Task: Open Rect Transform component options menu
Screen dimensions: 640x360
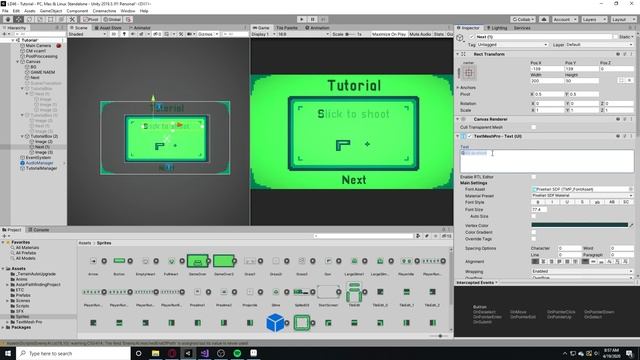Action: pyautogui.click(x=631, y=54)
